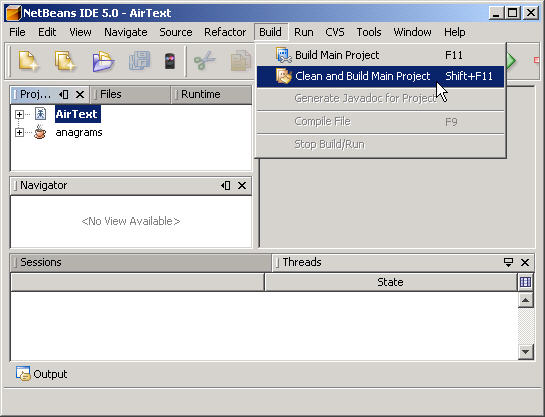The width and height of the screenshot is (545, 417).
Task: Open the Output window icon
Action: pos(23,374)
